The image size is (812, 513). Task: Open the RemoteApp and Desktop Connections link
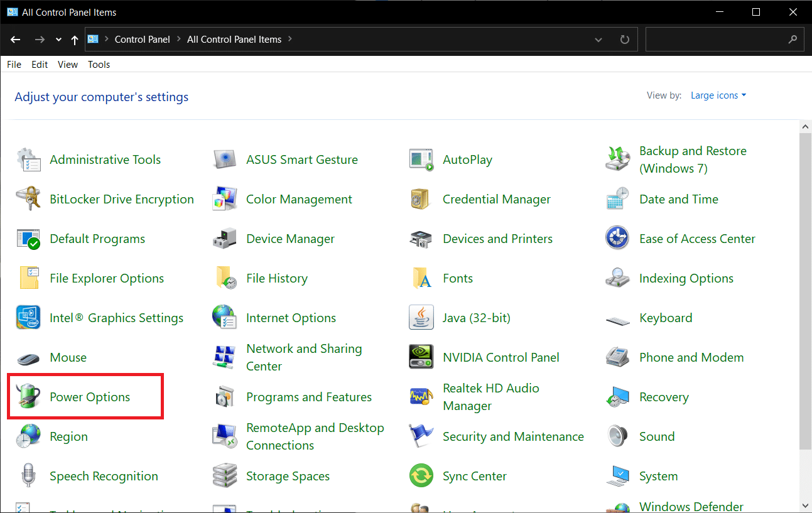pyautogui.click(x=315, y=436)
